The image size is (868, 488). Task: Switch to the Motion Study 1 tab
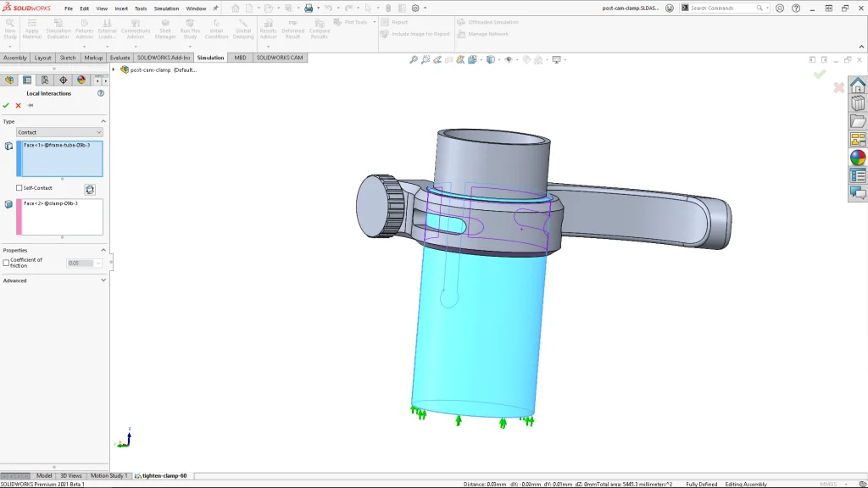coord(108,476)
